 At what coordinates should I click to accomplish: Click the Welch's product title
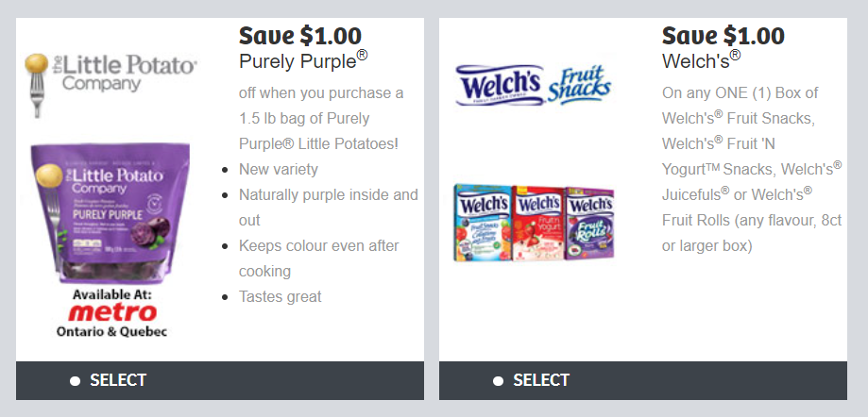pyautogui.click(x=701, y=60)
